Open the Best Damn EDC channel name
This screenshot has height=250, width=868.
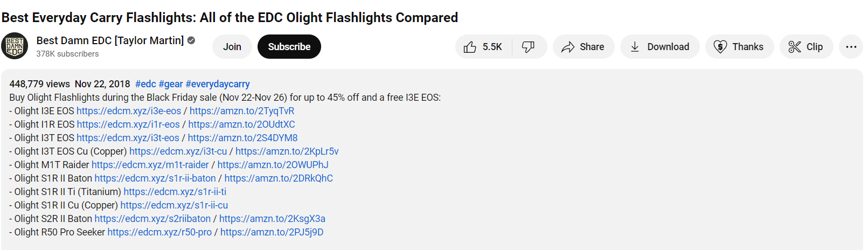[110, 40]
